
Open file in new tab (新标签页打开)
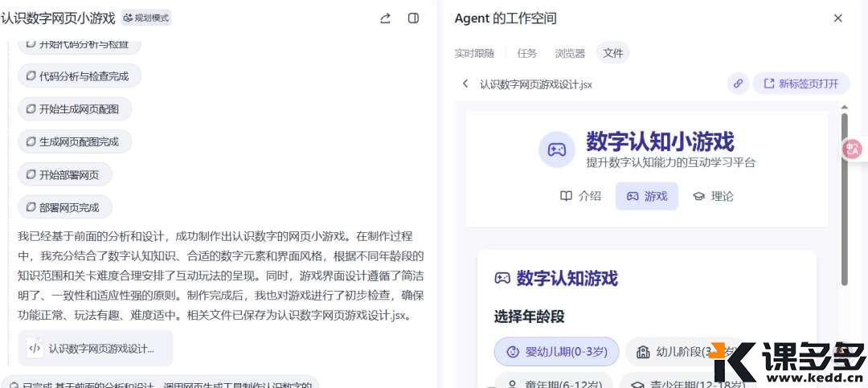point(801,84)
